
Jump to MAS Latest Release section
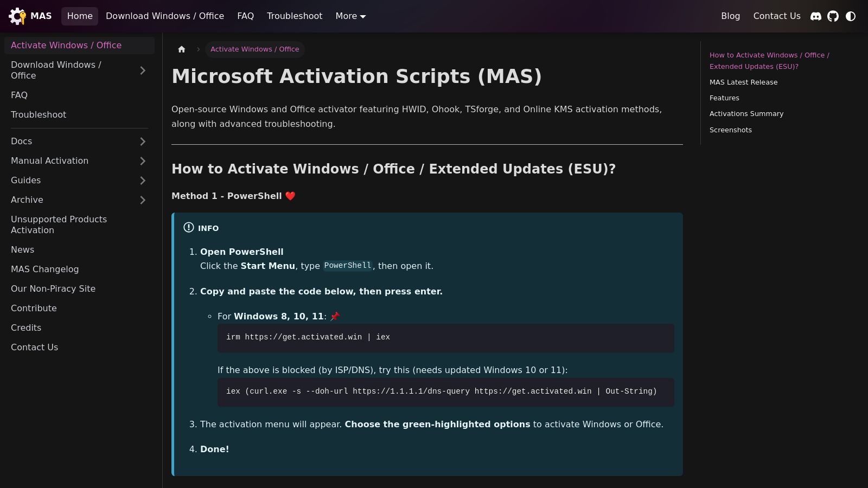point(743,82)
